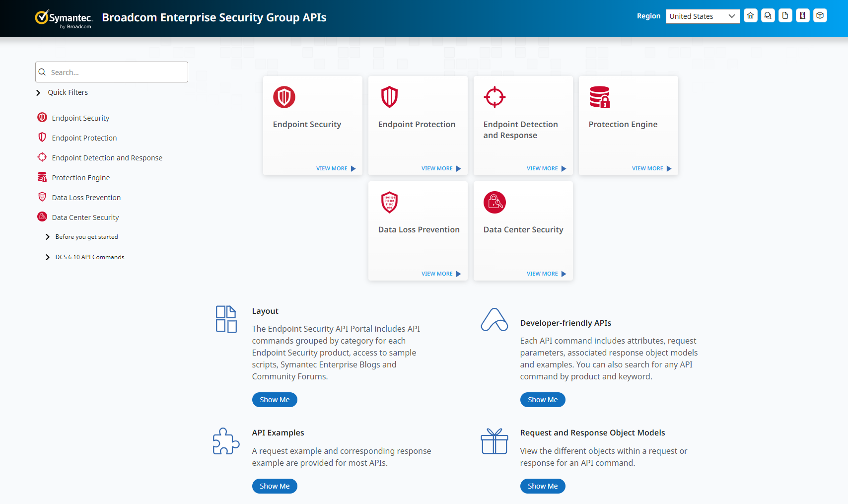Screen dimensions: 848x504
Task: Click the Data Center Security sidebar icon
Action: [x=42, y=217]
